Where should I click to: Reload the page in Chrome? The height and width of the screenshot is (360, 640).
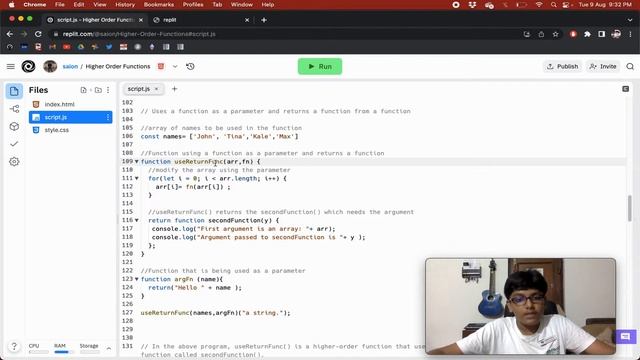(38, 34)
